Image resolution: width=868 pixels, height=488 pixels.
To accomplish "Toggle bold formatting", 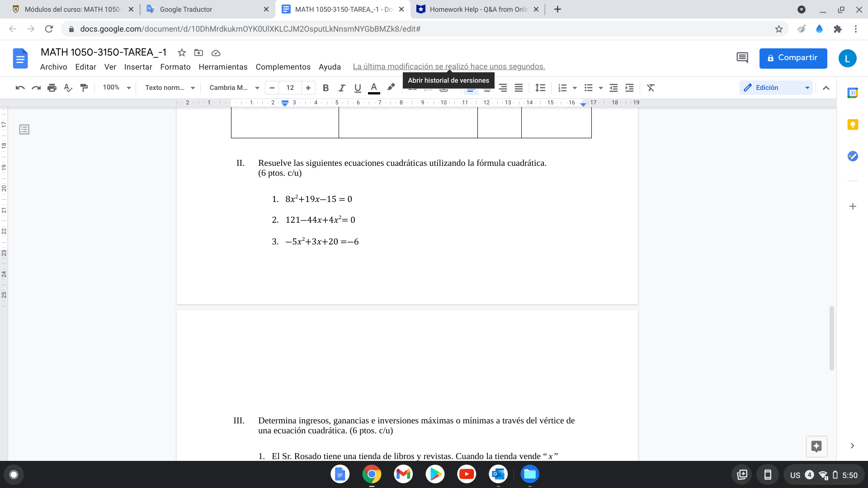I will 325,88.
